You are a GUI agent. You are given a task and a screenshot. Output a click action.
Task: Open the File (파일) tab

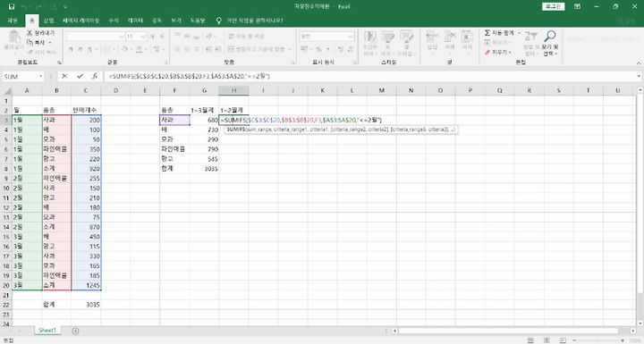pos(13,21)
